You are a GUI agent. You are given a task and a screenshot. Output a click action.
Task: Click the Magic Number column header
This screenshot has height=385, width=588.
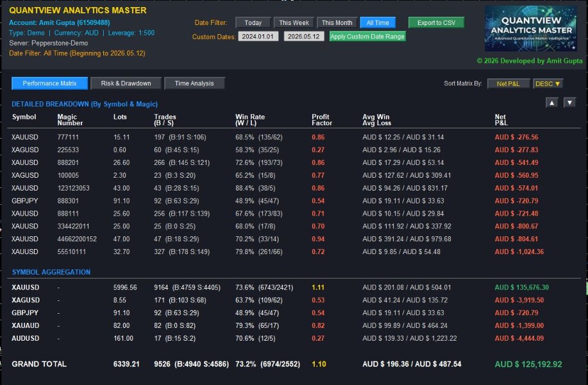(x=70, y=120)
